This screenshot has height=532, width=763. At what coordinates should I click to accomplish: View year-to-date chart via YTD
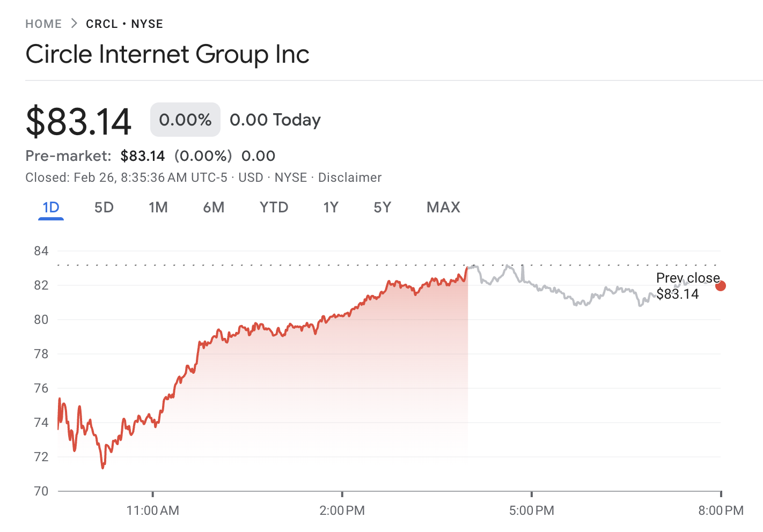click(274, 208)
